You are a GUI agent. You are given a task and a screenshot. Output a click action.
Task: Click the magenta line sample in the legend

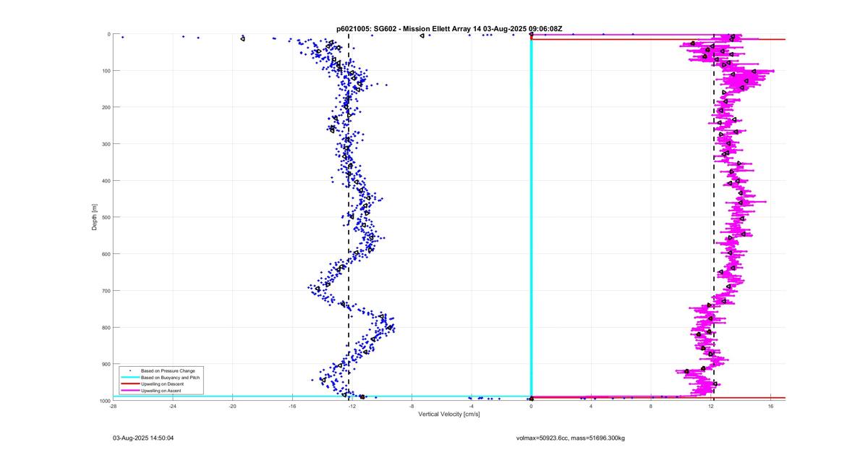click(130, 390)
